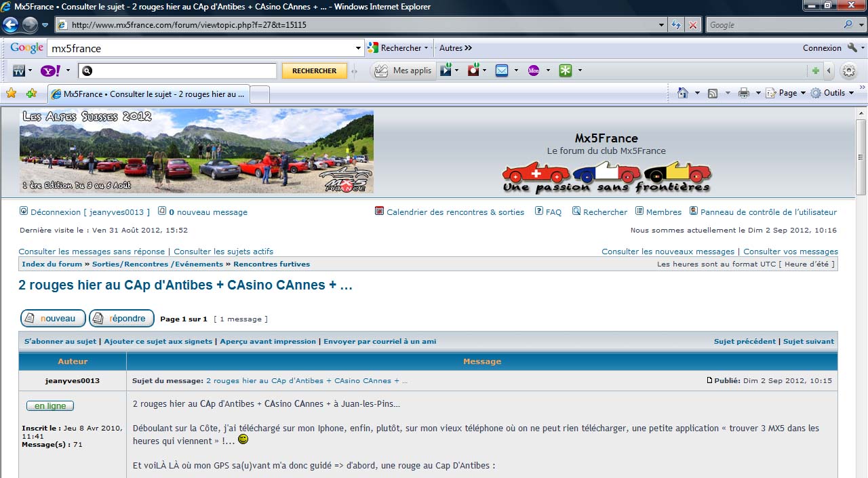Click Consulter les messages sans réponse
The height and width of the screenshot is (478, 868).
click(x=92, y=252)
